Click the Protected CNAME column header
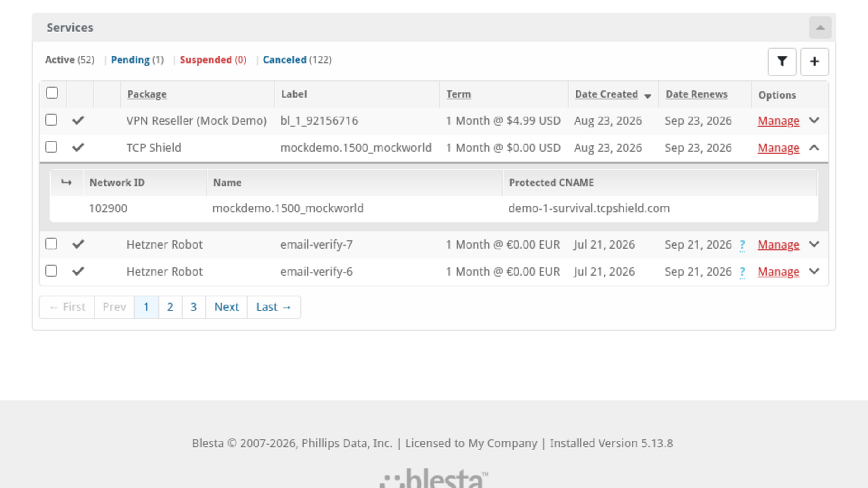 point(552,183)
